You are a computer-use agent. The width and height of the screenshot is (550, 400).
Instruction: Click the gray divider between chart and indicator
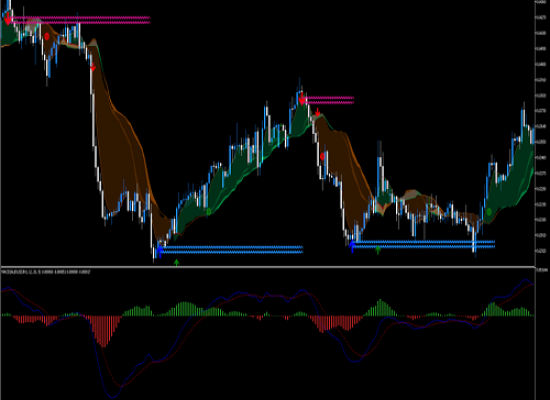(x=268, y=267)
